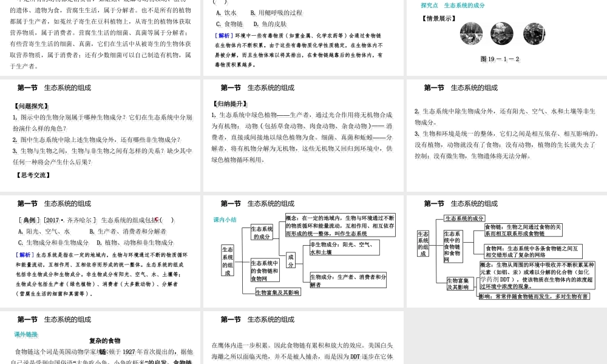The image size is (607, 364).
Task: Click the 概念：生物从周围的环境中吸收 box
Action: point(537,275)
